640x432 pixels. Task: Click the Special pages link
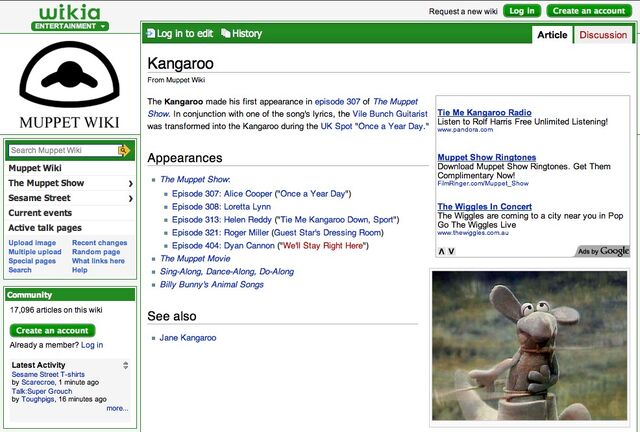[32, 261]
